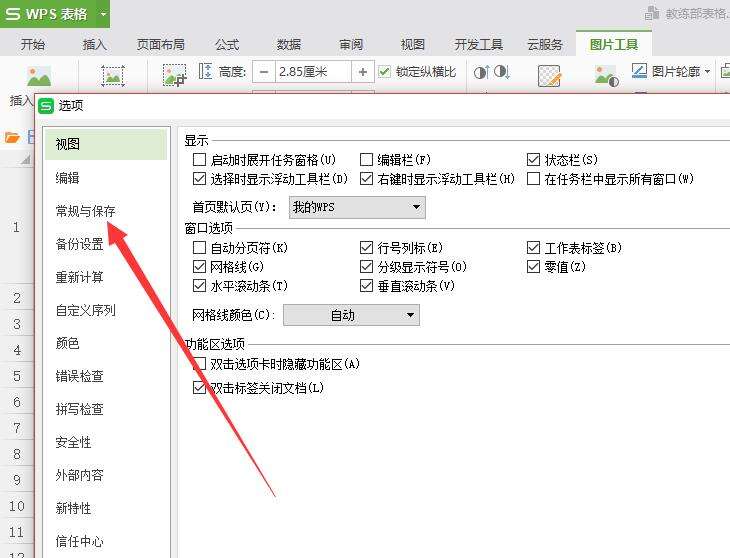Click the crop picture icon

[174, 75]
